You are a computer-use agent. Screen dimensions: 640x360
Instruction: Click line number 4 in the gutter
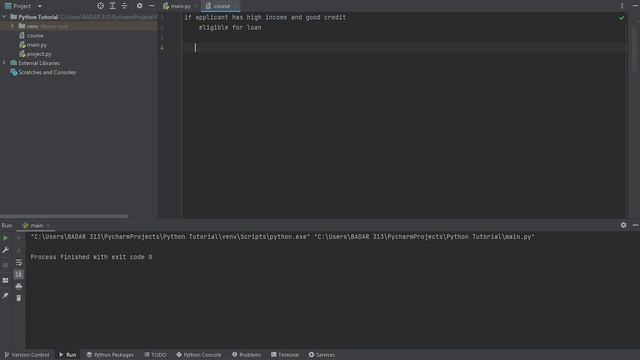click(x=162, y=48)
